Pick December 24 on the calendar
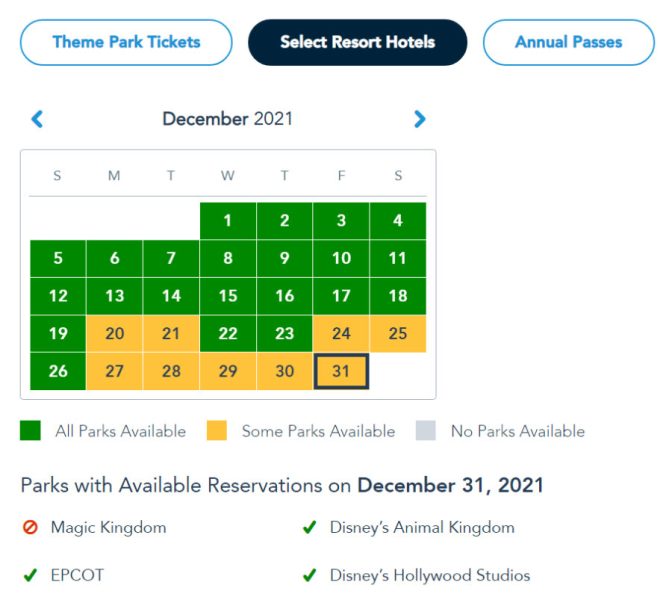Screen dimensions: 672x600 341,334
